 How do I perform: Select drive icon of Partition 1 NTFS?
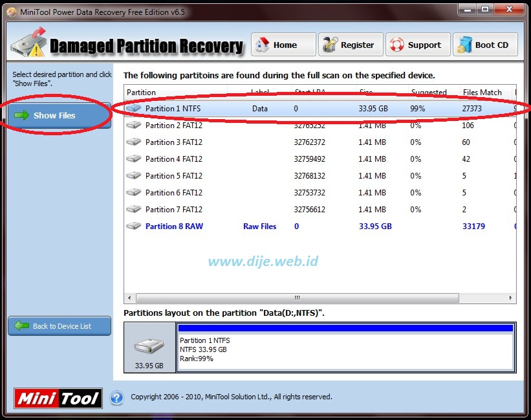point(133,108)
